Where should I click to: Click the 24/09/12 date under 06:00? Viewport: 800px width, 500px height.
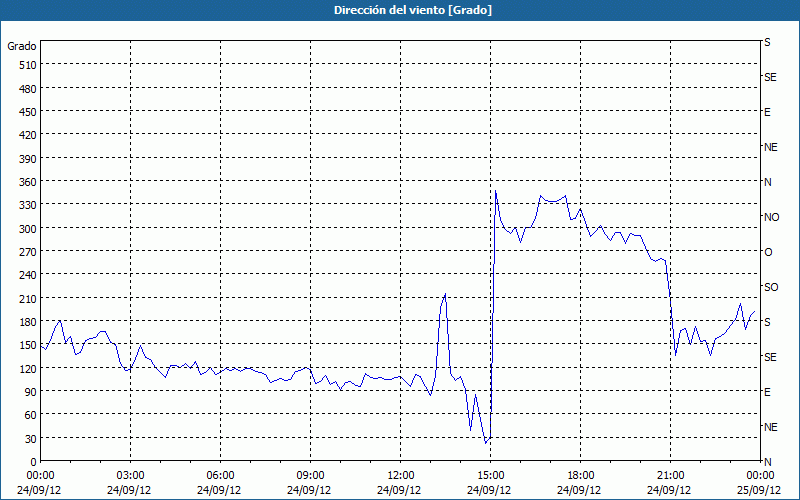(x=220, y=490)
